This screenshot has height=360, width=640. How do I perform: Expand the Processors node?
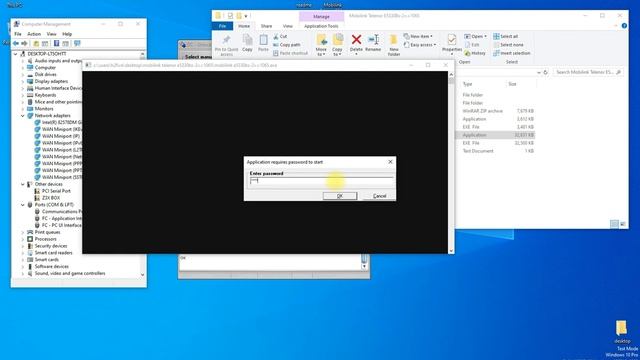point(23,239)
